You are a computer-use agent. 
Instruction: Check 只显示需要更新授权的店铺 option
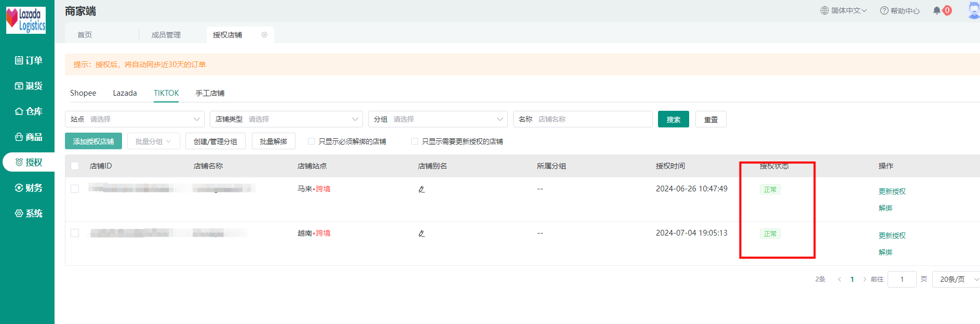[x=414, y=141]
